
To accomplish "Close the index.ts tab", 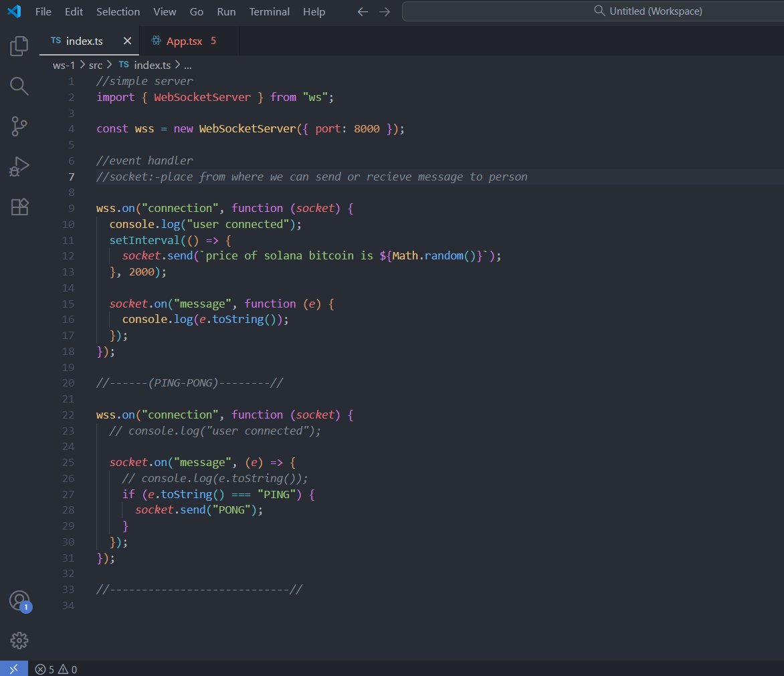I will (x=128, y=41).
